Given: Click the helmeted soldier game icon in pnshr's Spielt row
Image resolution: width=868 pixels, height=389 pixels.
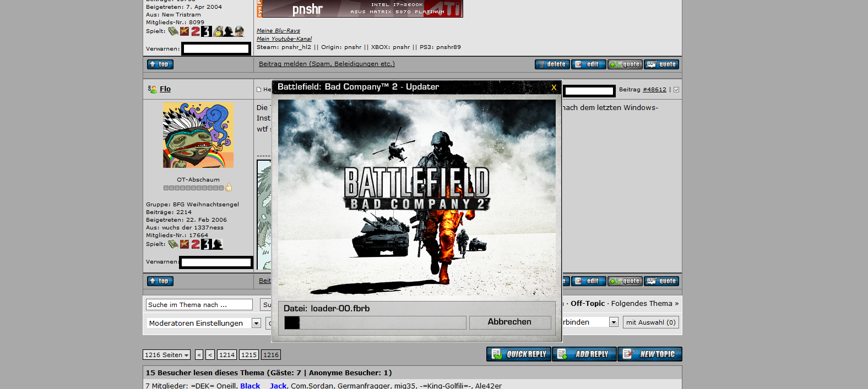Looking at the screenshot, I should 239,31.
